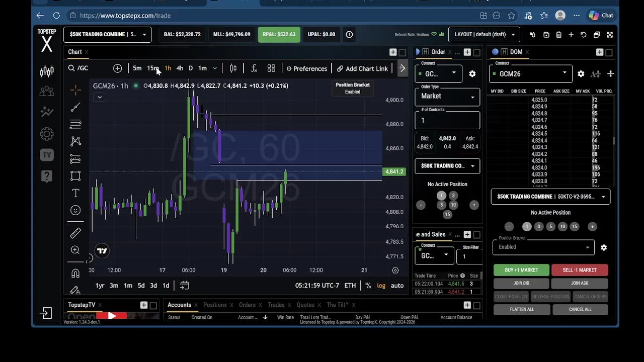This screenshot has width=644, height=362.
Task: Open the DOM GCM26 contract dropdown
Action: pos(531,74)
